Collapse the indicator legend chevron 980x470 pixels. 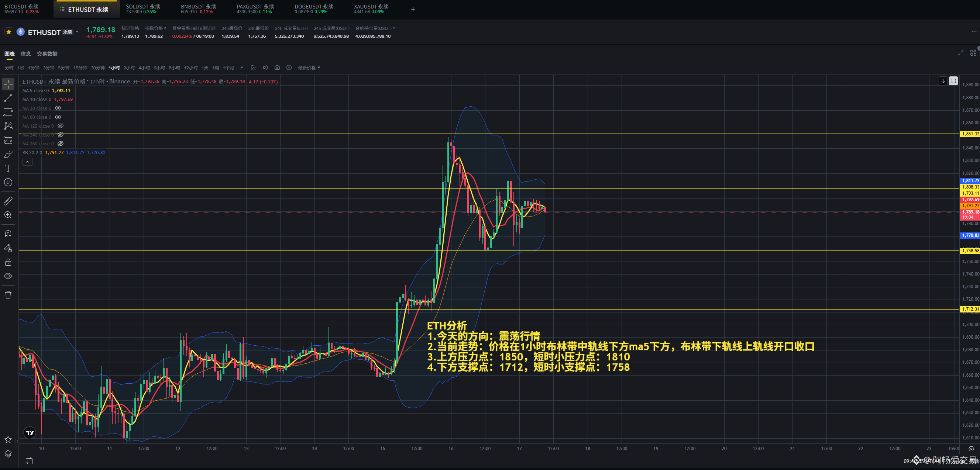[27, 162]
